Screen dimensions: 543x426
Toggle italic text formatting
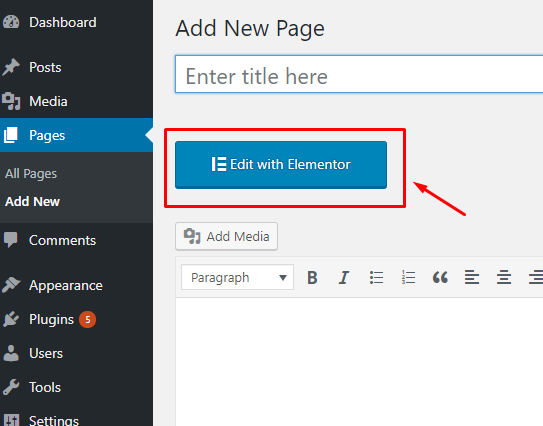344,277
